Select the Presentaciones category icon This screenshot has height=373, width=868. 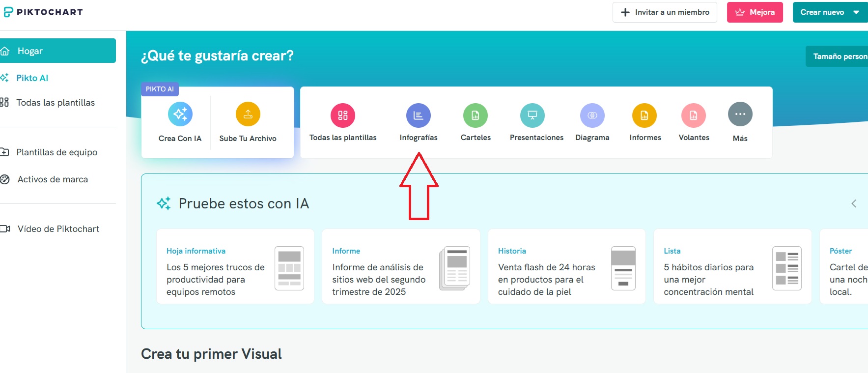click(x=532, y=115)
